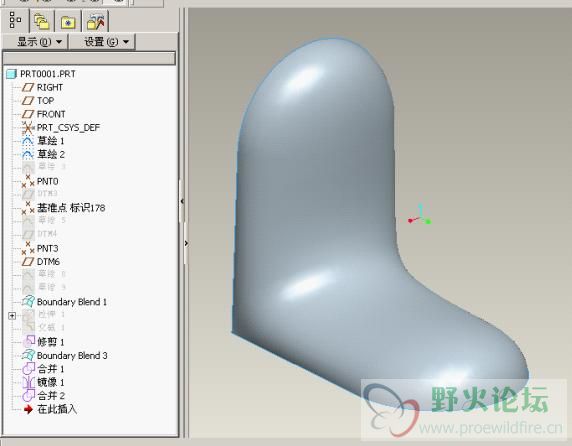Select the 草绘 2 sketch icon
Image resolution: width=572 pixels, height=446 pixels.
coord(28,154)
